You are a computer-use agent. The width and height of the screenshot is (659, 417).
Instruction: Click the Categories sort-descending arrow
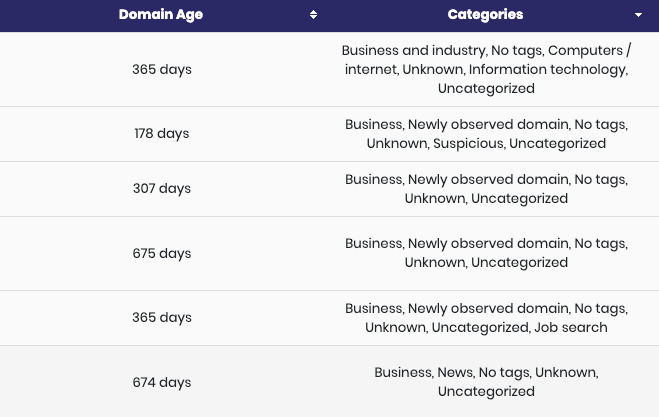[638, 15]
